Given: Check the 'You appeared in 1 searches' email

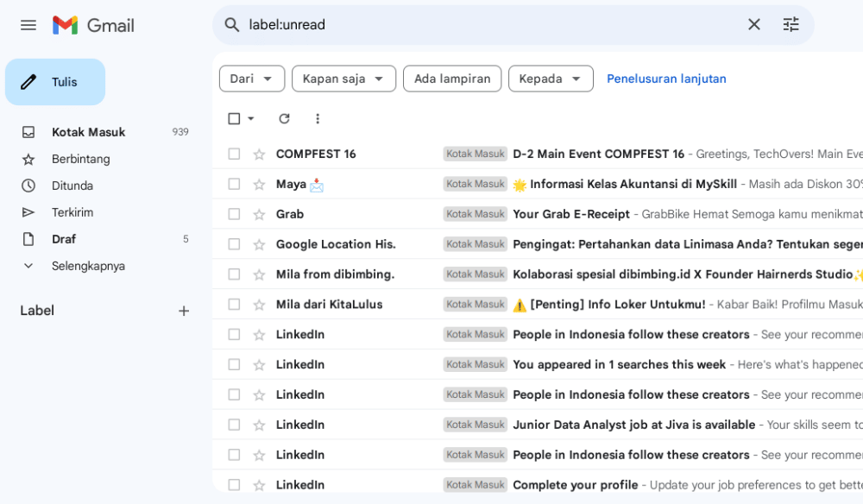Looking at the screenshot, I should pyautogui.click(x=234, y=364).
